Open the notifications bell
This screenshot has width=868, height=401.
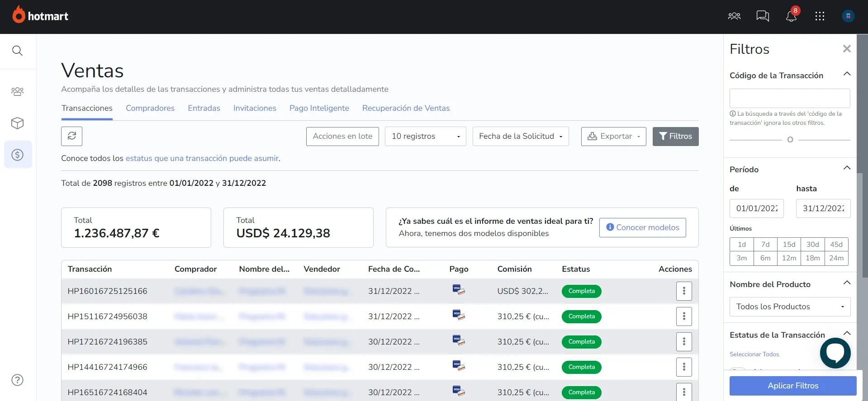(791, 17)
